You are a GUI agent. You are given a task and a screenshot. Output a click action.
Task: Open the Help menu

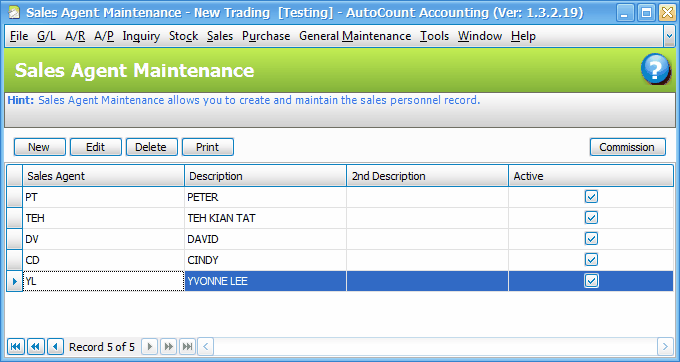pos(523,36)
